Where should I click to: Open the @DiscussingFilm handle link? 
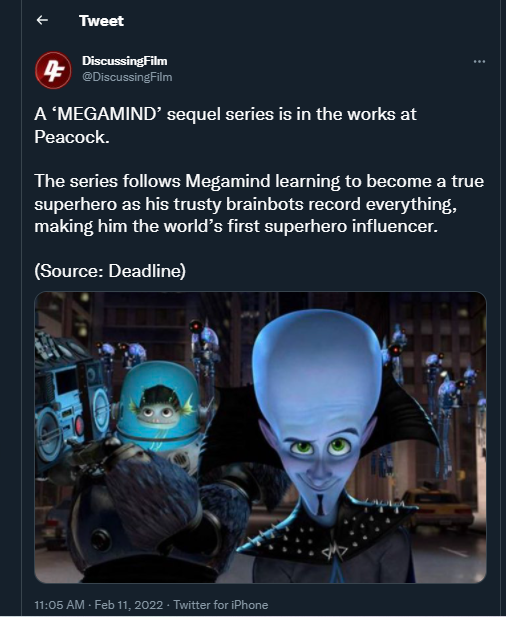pyautogui.click(x=127, y=77)
